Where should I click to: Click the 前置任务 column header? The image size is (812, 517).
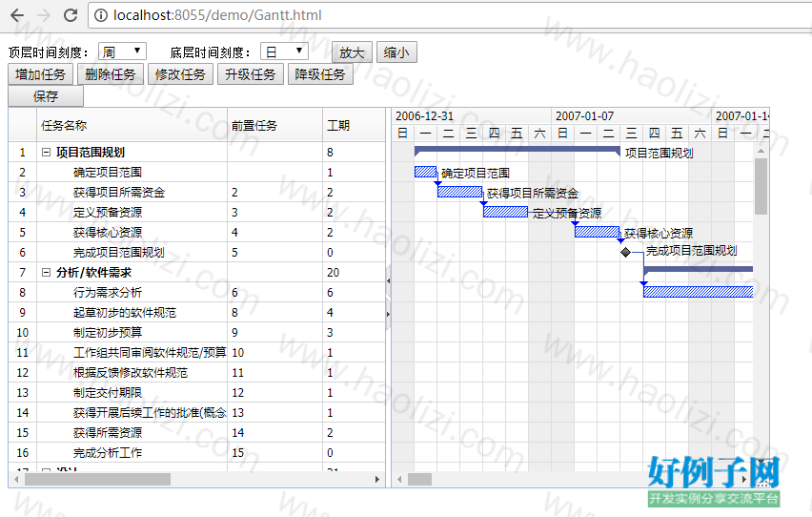275,125
